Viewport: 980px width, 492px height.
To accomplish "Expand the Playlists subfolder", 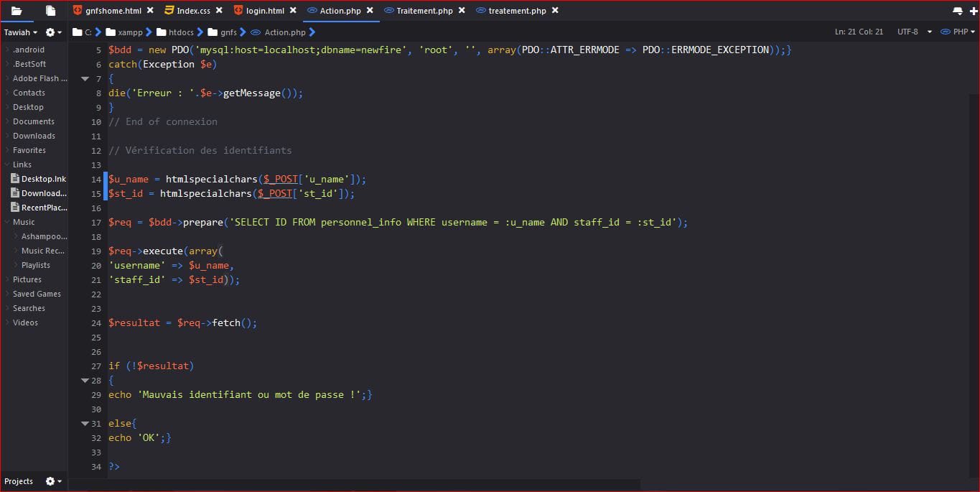I will click(16, 265).
